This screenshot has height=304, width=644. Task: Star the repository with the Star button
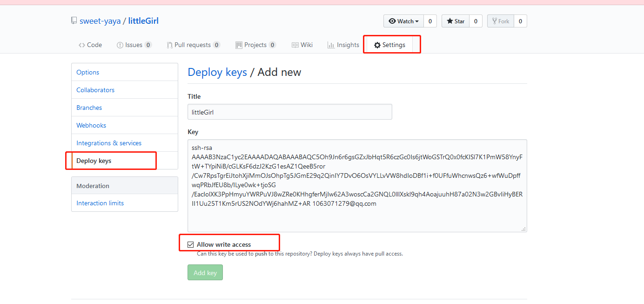click(456, 21)
